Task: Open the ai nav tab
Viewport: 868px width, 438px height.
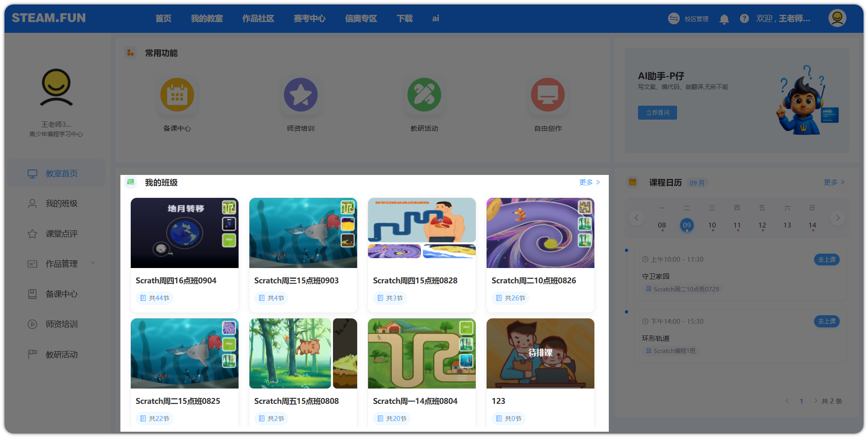Action: (x=436, y=18)
